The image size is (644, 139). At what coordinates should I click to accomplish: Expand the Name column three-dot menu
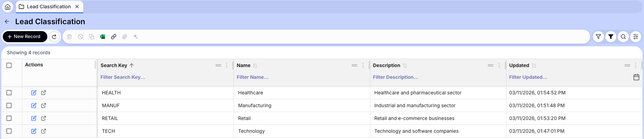click(363, 65)
